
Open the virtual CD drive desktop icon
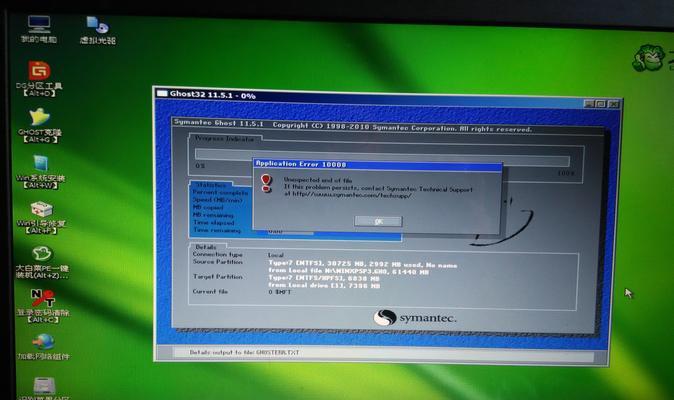(x=98, y=30)
